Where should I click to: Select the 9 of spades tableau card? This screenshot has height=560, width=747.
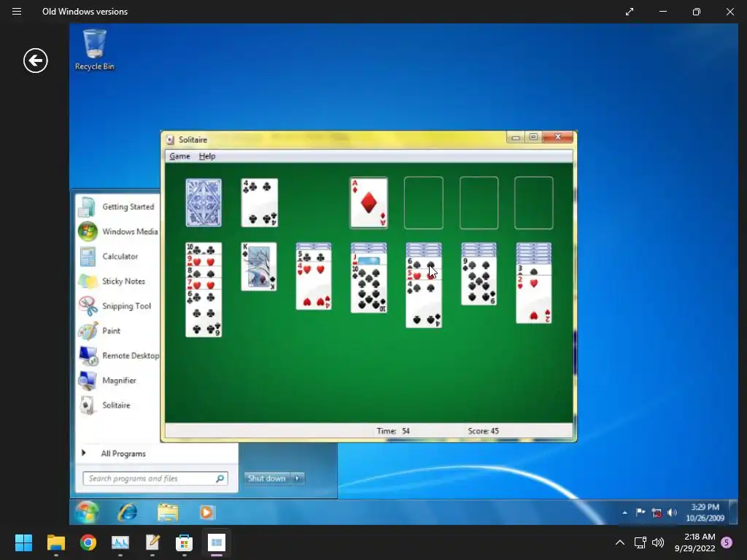[479, 281]
